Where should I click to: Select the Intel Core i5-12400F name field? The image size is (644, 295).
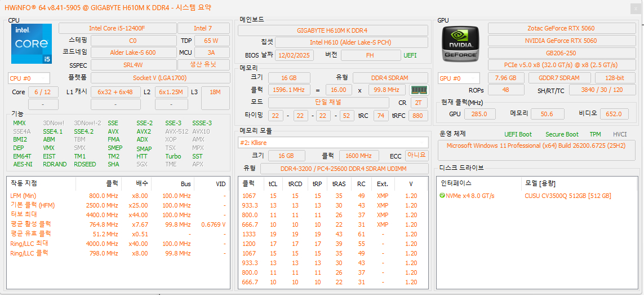pos(117,28)
